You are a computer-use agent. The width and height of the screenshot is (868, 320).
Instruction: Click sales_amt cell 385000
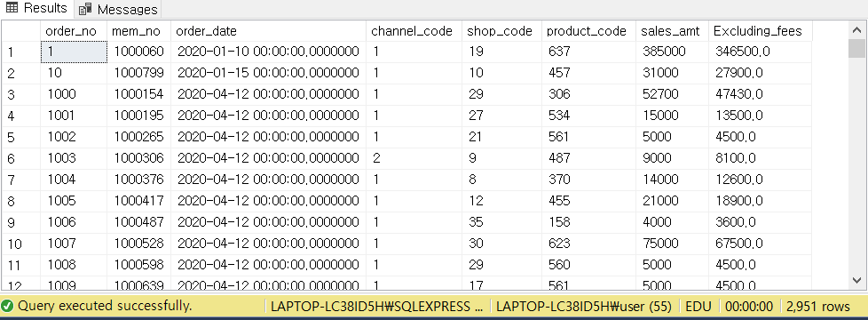point(672,52)
